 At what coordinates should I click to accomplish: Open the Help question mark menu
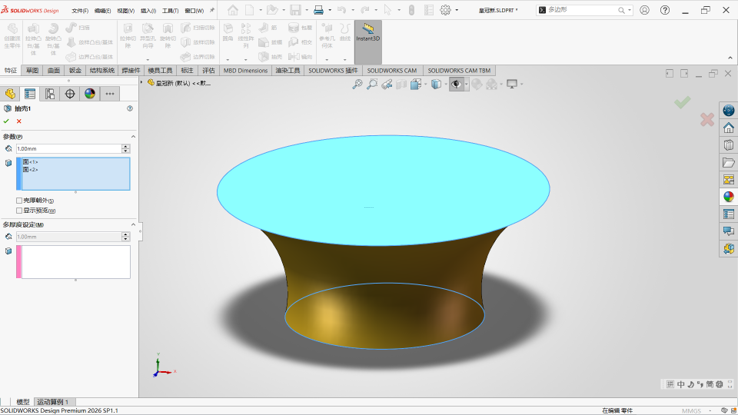(665, 10)
